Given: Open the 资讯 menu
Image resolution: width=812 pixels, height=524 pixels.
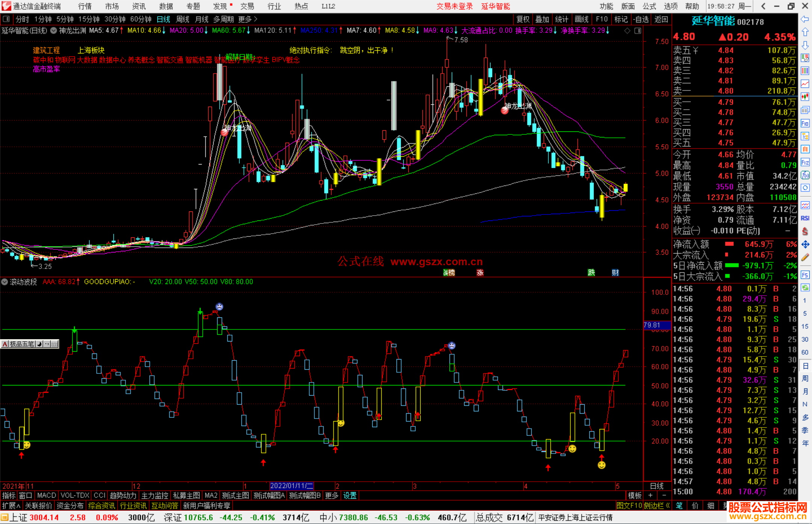Looking at the screenshot, I should [139, 6].
